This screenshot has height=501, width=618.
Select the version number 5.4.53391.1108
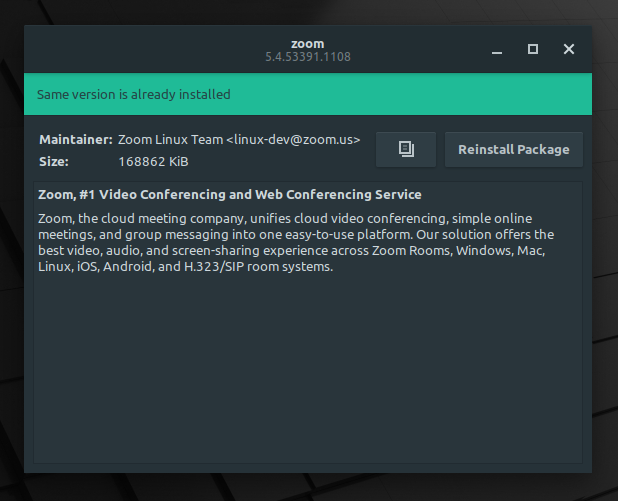(307, 57)
